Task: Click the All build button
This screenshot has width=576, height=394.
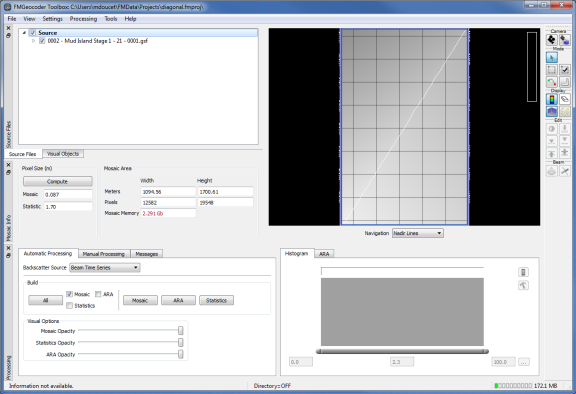Action: [46, 300]
